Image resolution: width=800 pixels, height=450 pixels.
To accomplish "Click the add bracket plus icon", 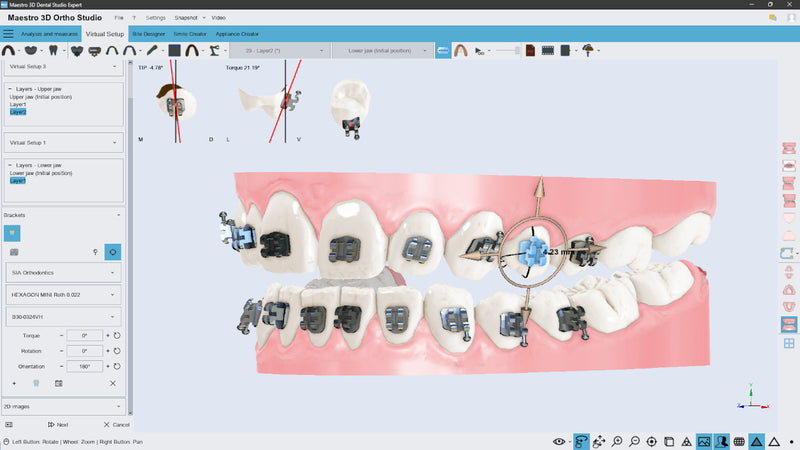I will pyautogui.click(x=14, y=383).
